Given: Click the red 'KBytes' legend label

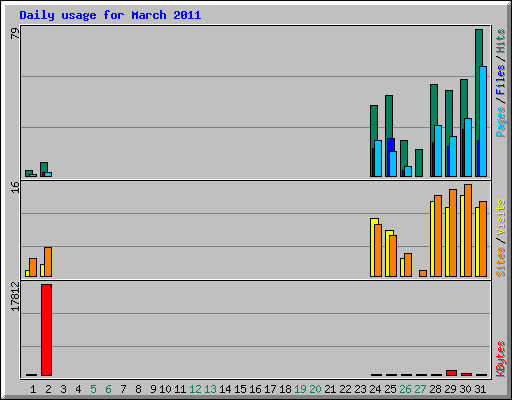Looking at the screenshot, I should click(x=500, y=359).
